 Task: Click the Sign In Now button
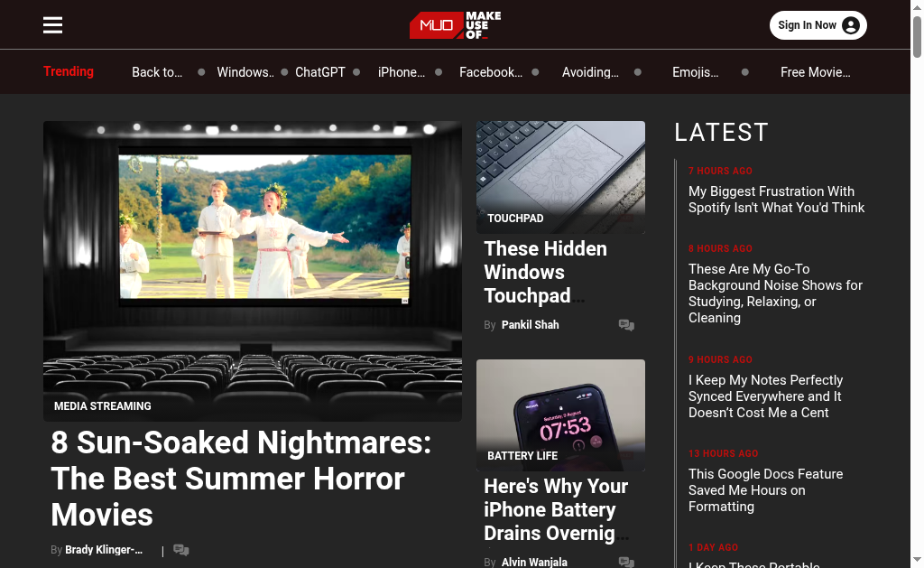coord(818,25)
